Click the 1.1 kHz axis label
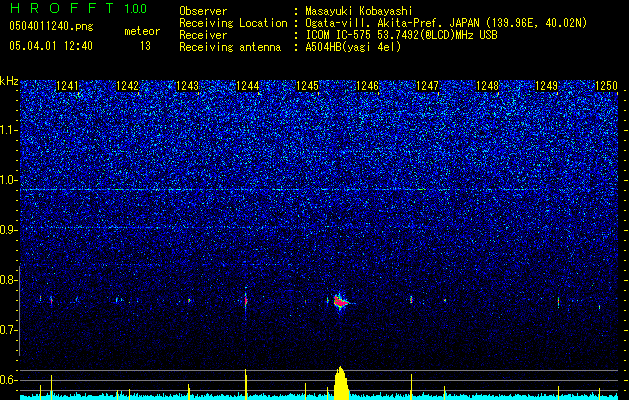Screen dimensions: 629x400 tap(9, 130)
